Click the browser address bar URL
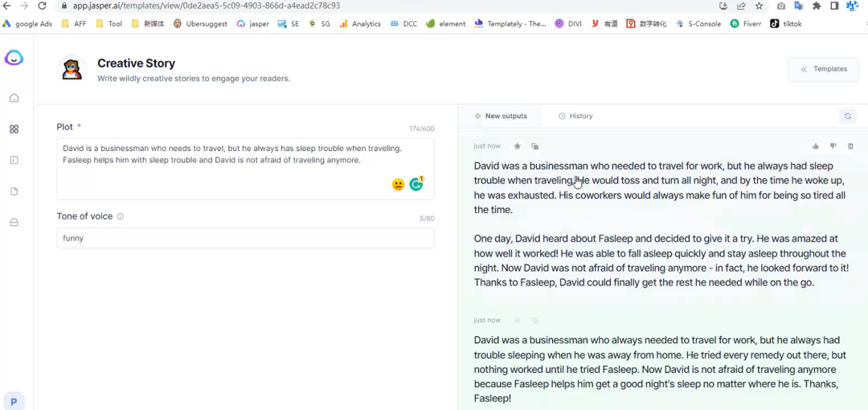 (207, 6)
